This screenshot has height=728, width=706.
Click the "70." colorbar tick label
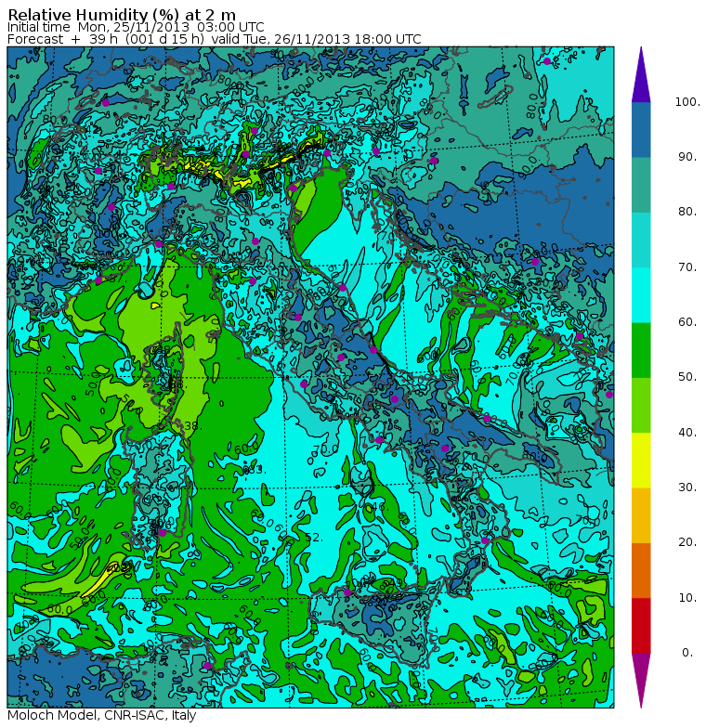pyautogui.click(x=687, y=267)
